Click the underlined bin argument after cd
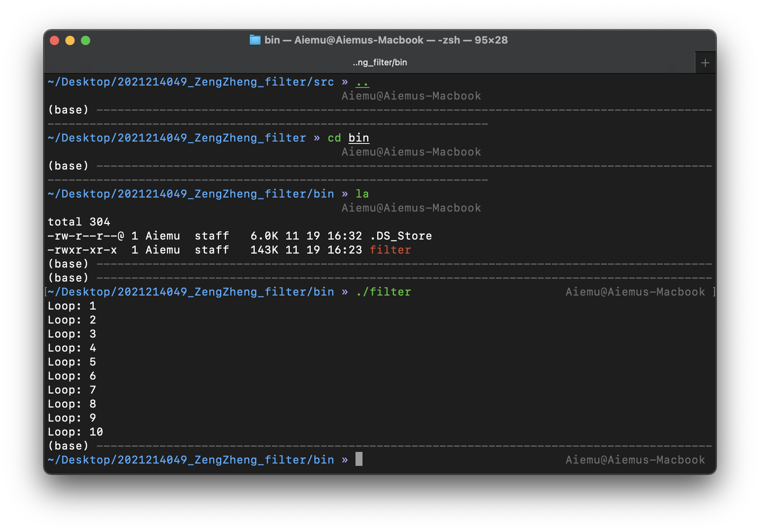Viewport: 760px width, 532px height. click(x=359, y=138)
